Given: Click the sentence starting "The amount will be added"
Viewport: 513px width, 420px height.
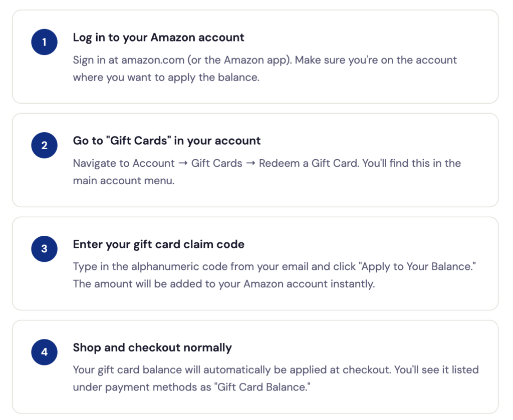Looking at the screenshot, I should [223, 284].
